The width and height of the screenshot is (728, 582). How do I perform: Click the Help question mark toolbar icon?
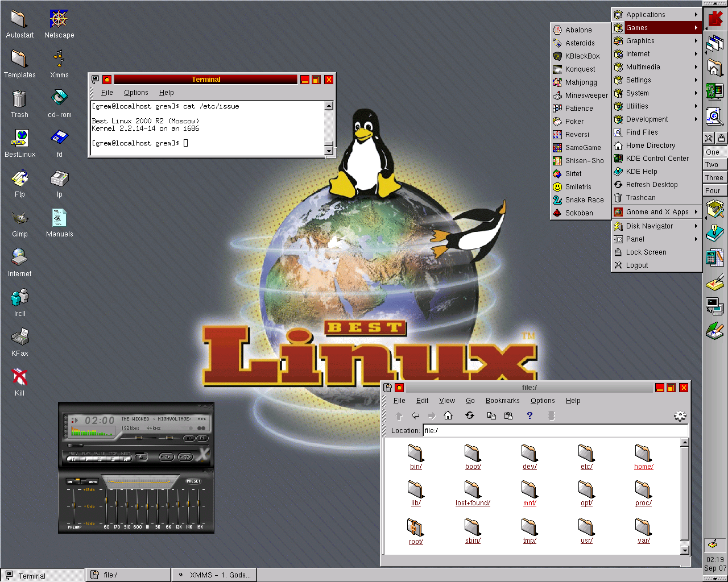pyautogui.click(x=530, y=415)
